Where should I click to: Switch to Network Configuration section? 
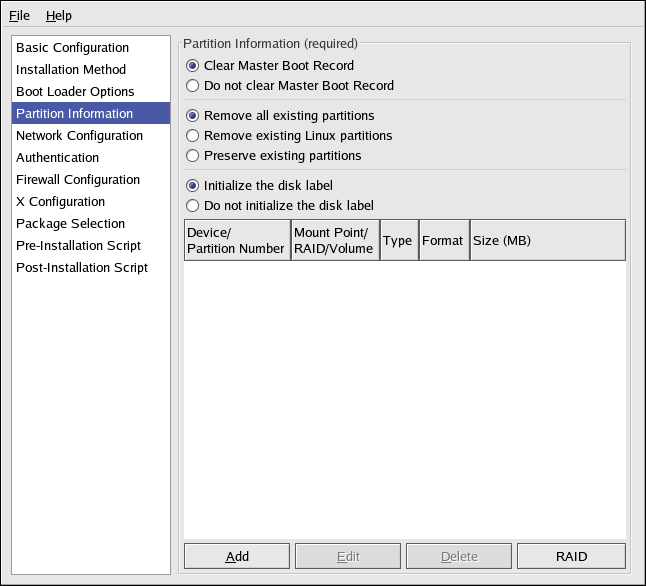(79, 135)
